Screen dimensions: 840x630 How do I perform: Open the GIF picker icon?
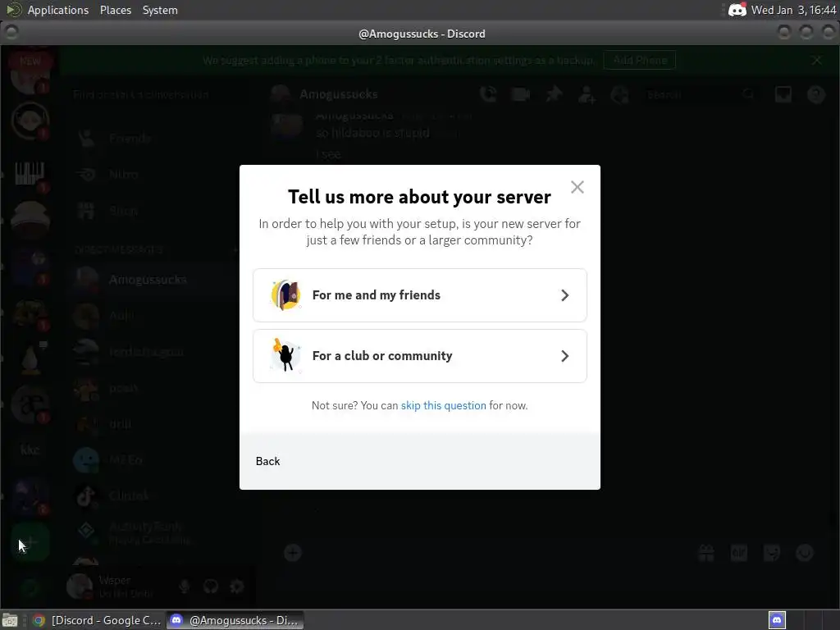coord(739,552)
